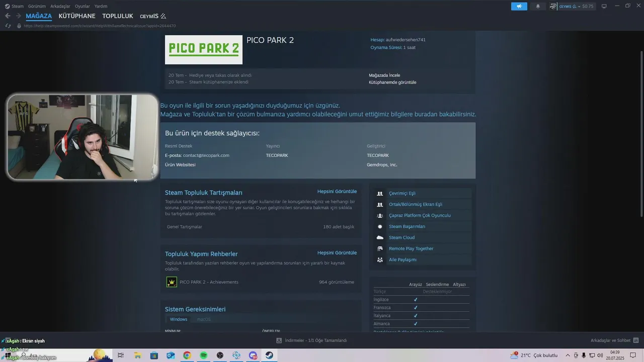Screen dimensions: 644x362
Task: Open the notifications bell
Action: [538, 6]
